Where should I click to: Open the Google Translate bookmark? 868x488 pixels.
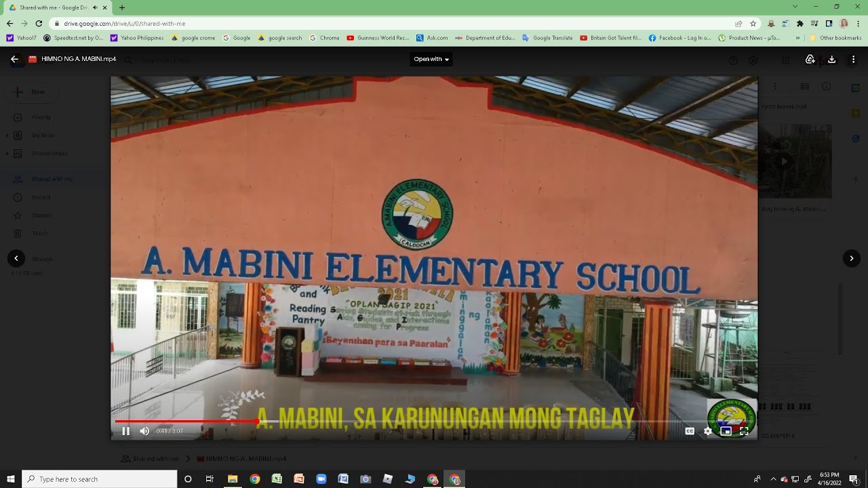click(x=548, y=38)
